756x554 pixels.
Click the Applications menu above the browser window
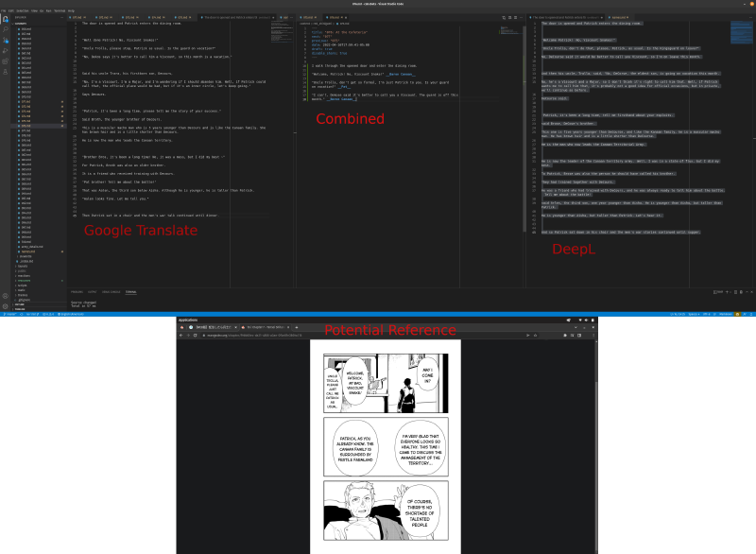188,320
